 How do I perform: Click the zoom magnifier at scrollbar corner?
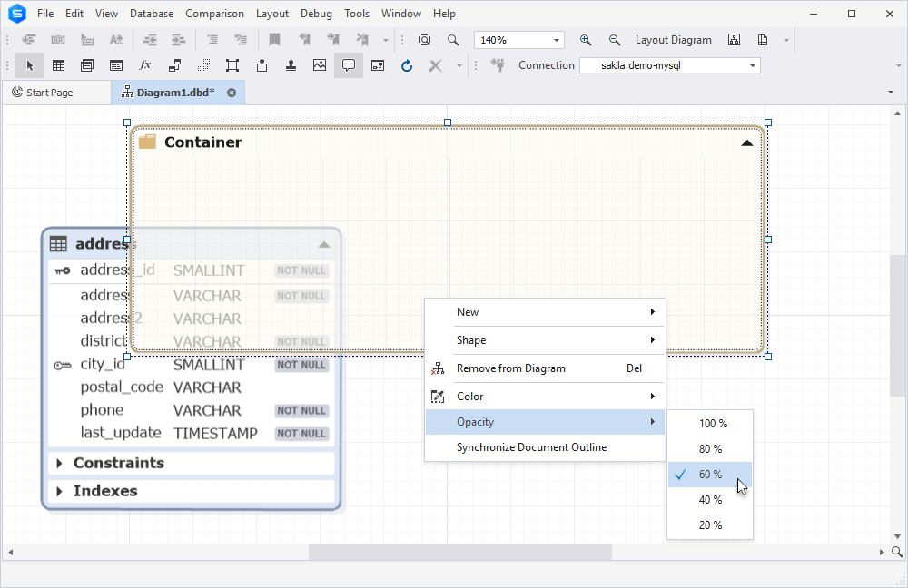(x=897, y=552)
